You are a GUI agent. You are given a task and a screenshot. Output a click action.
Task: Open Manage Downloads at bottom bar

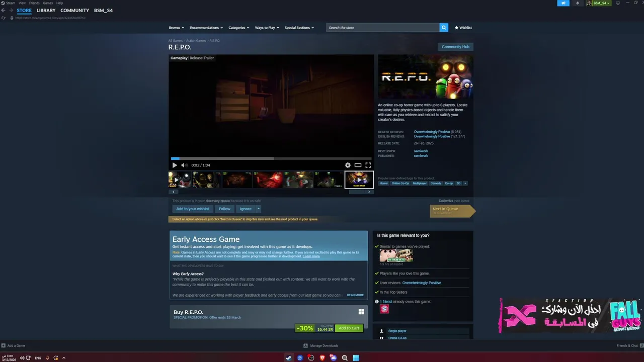click(320, 345)
